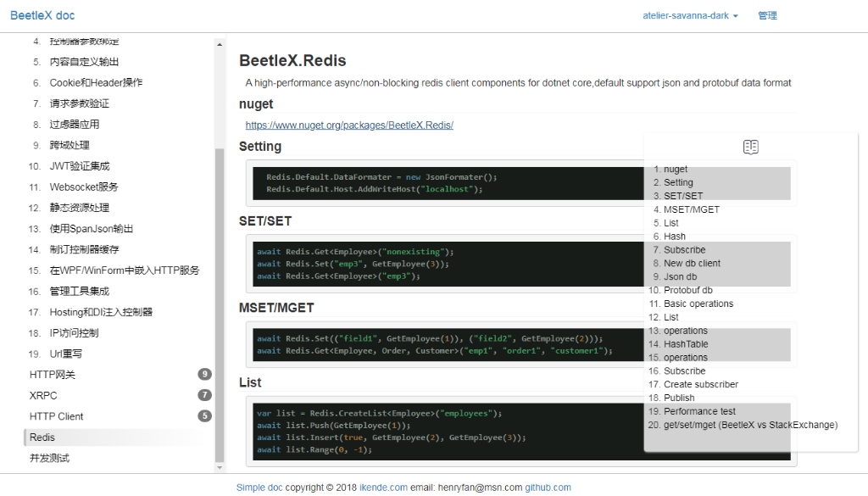Click the BeetleX doc brand title
The height and width of the screenshot is (496, 868).
click(x=42, y=15)
